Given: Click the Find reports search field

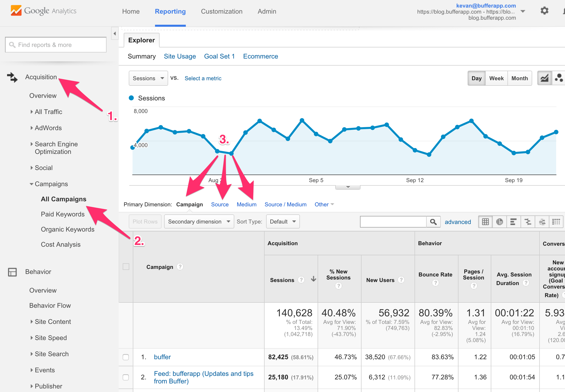Looking at the screenshot, I should (56, 45).
